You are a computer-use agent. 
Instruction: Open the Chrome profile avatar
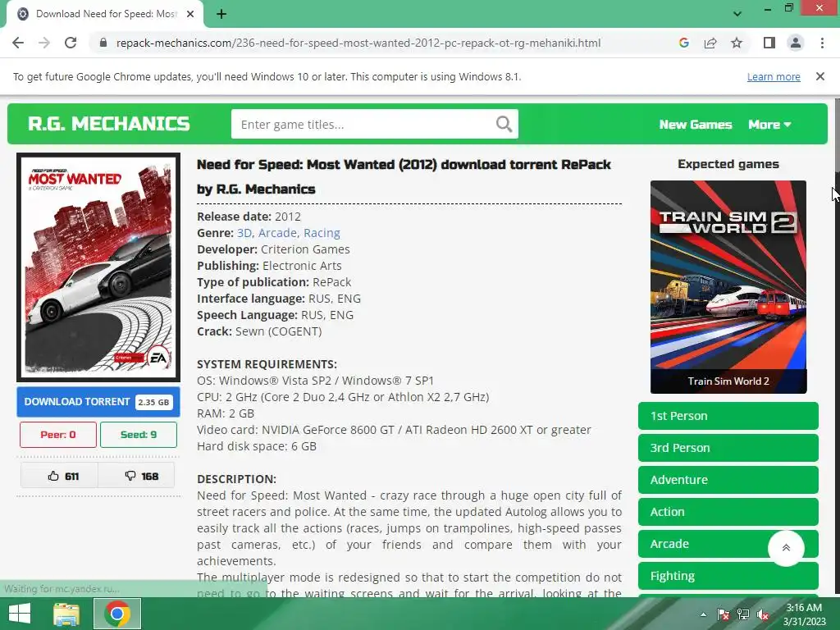796,43
